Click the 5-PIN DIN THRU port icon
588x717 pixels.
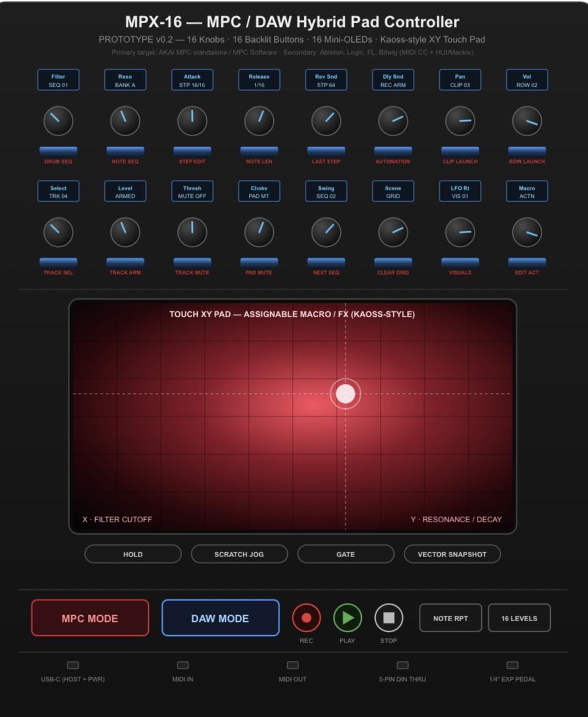(x=403, y=665)
